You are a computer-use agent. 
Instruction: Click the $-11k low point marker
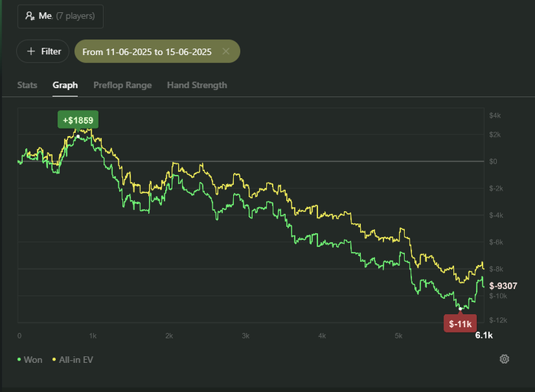(x=460, y=323)
